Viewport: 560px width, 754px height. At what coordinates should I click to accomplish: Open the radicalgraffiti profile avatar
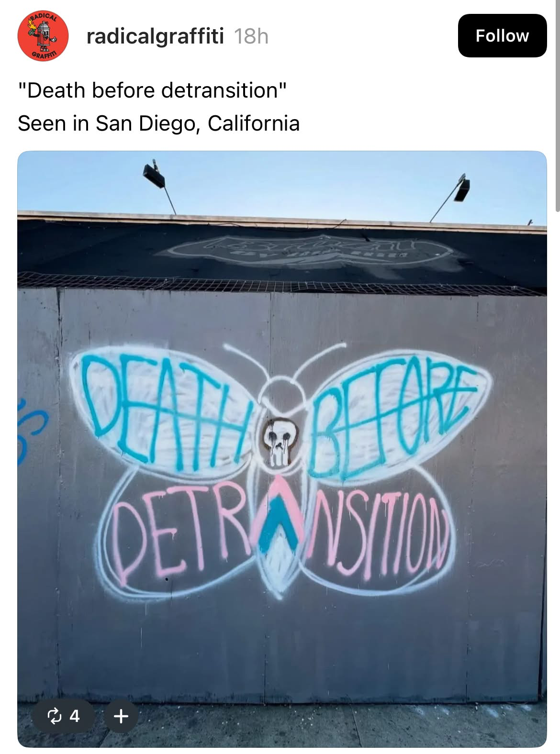pyautogui.click(x=43, y=36)
